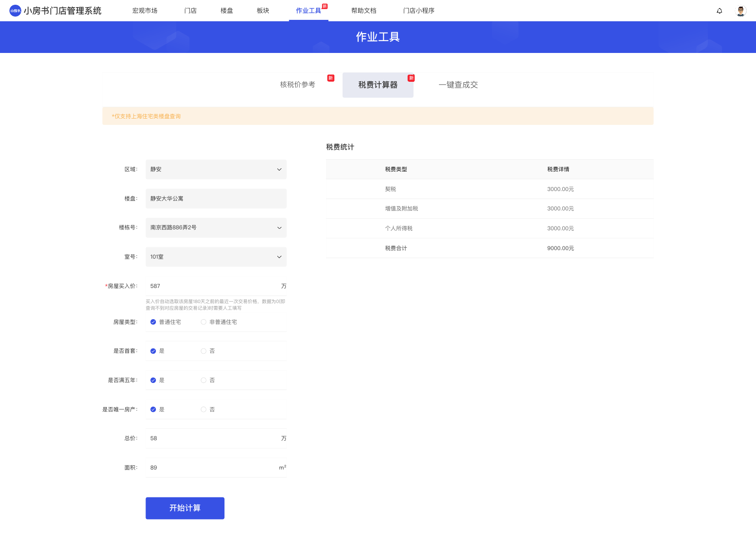Click the 税费合计 row label
This screenshot has width=756, height=539.
coord(396,248)
